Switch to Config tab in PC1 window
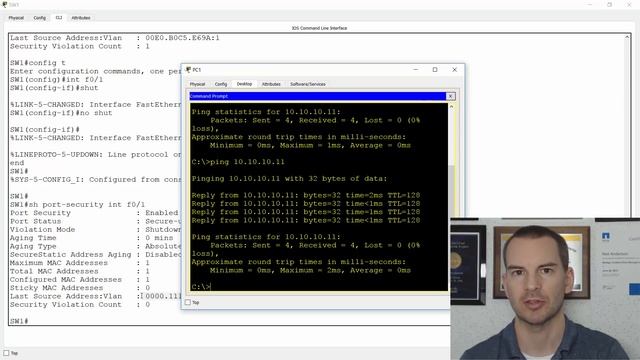The image size is (640, 360). 221,84
